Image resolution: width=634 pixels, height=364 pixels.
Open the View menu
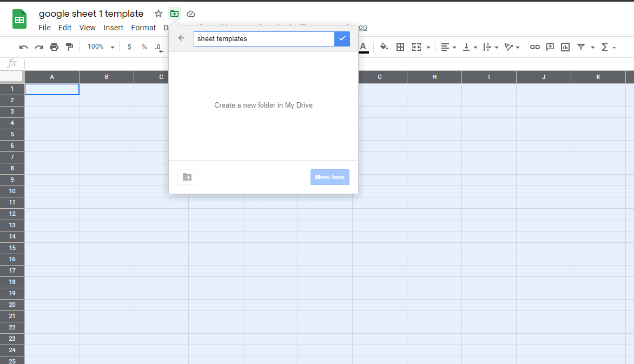(87, 28)
